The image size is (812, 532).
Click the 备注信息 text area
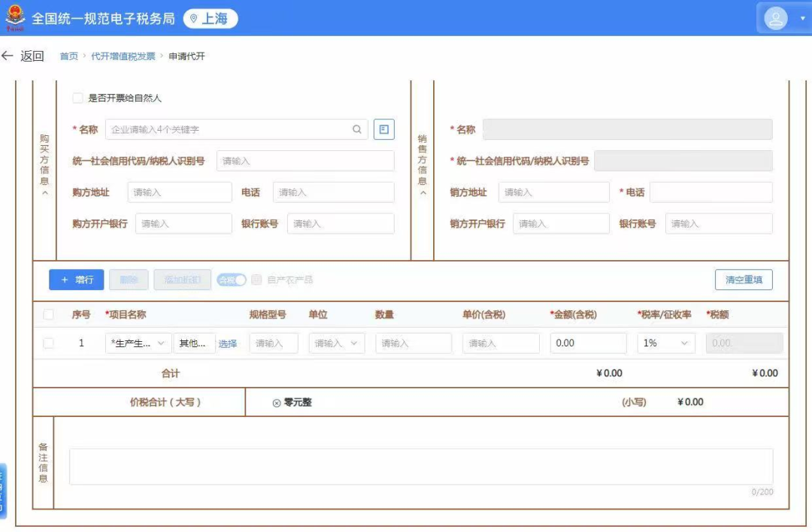pos(421,467)
